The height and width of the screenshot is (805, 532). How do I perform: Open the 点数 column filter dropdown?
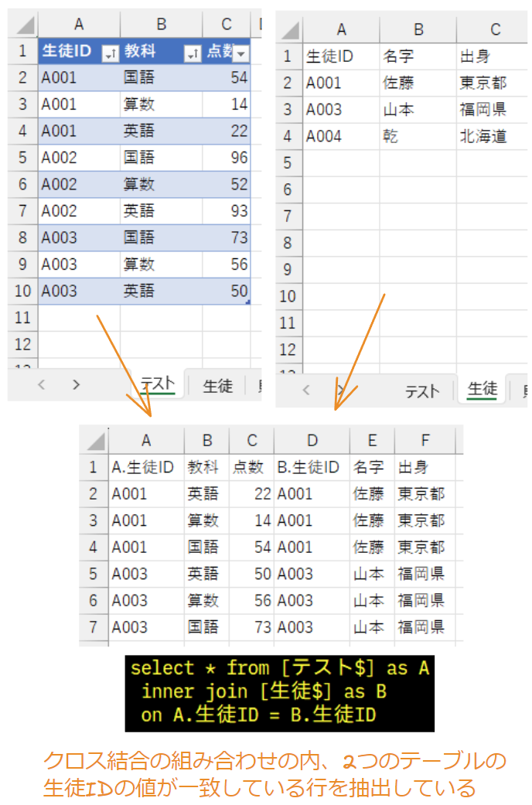[x=241, y=53]
